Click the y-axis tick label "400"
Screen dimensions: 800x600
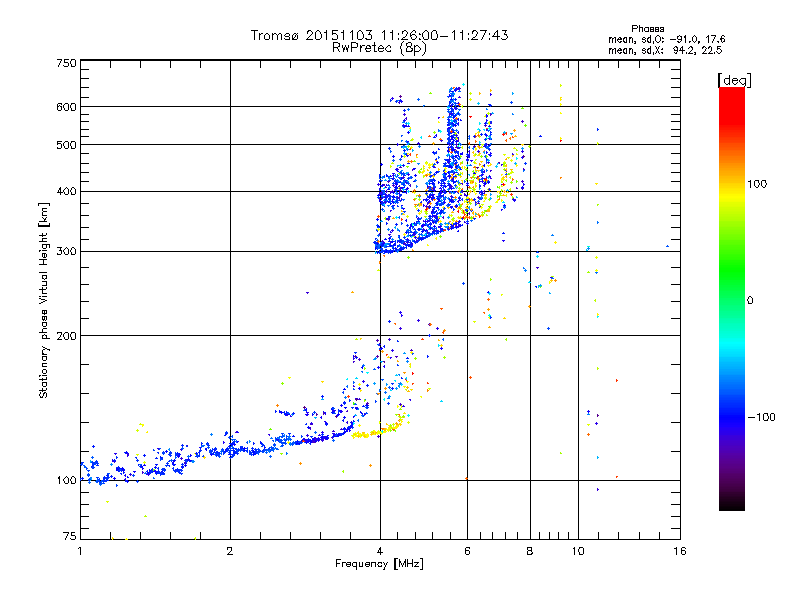tap(66, 192)
